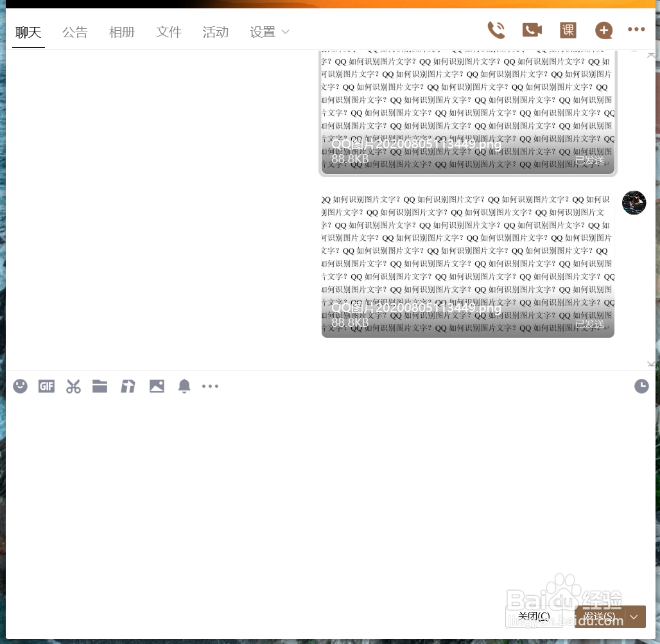Click the sender's avatar thumbnail
This screenshot has width=660, height=644.
click(x=634, y=202)
